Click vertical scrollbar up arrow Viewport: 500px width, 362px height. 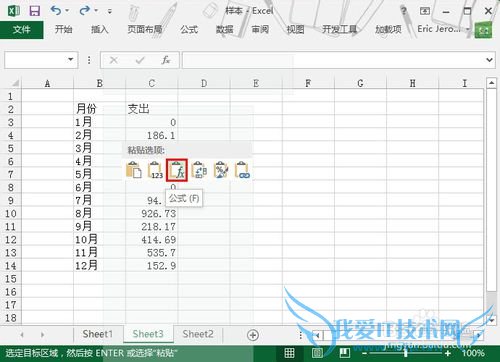click(491, 83)
